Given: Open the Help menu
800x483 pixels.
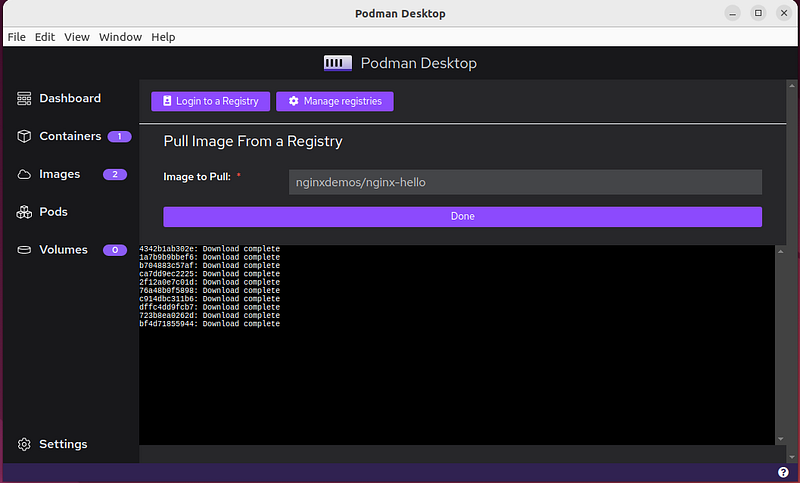Looking at the screenshot, I should 163,37.
